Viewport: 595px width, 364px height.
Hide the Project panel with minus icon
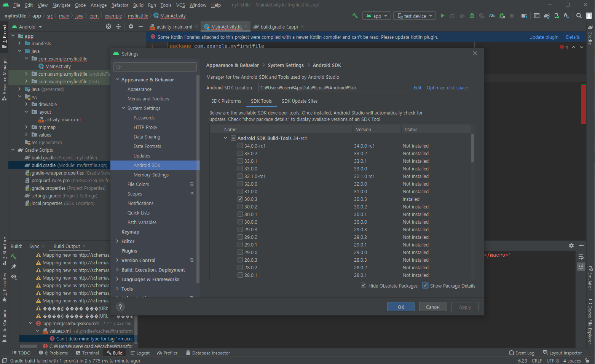(x=141, y=26)
